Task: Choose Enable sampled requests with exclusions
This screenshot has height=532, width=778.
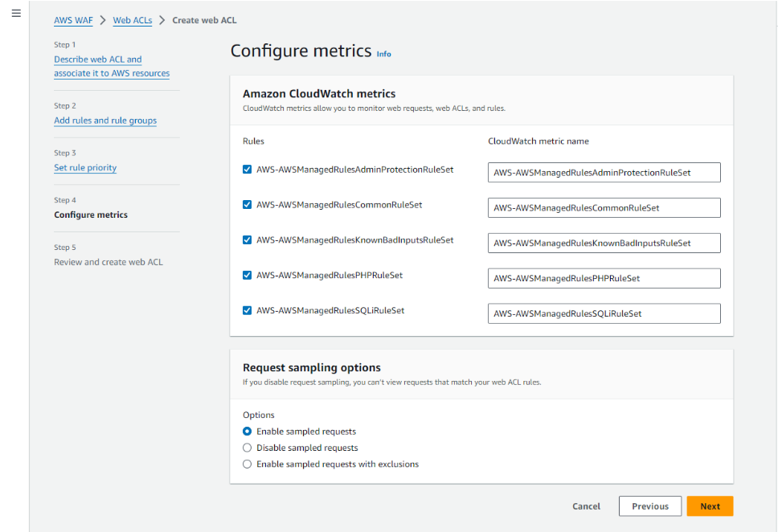Action: (x=248, y=464)
